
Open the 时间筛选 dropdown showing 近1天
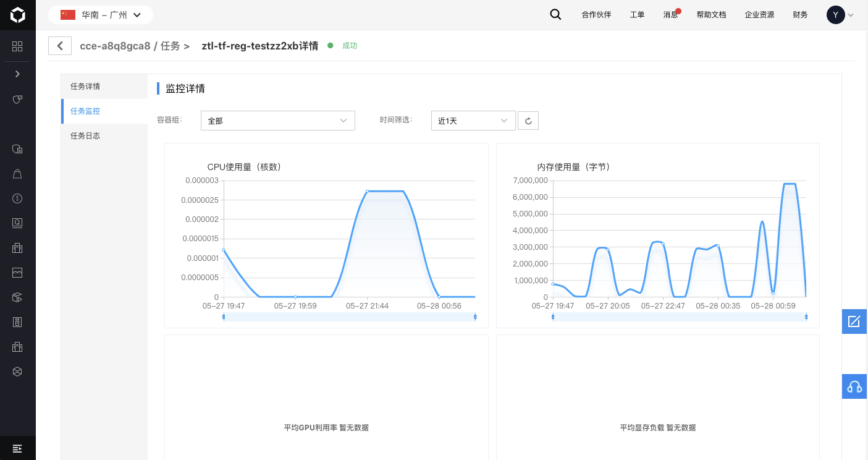pyautogui.click(x=473, y=121)
